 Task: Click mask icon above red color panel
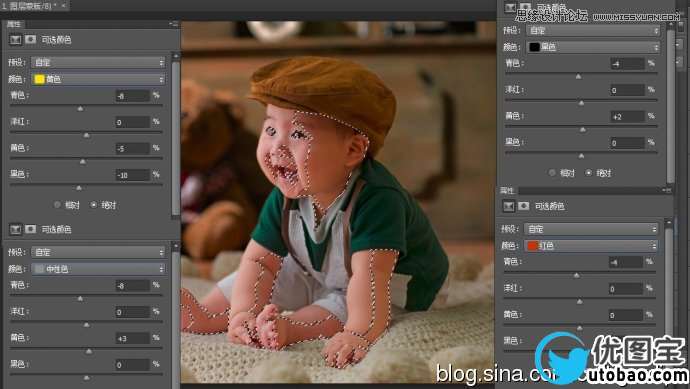[524, 206]
